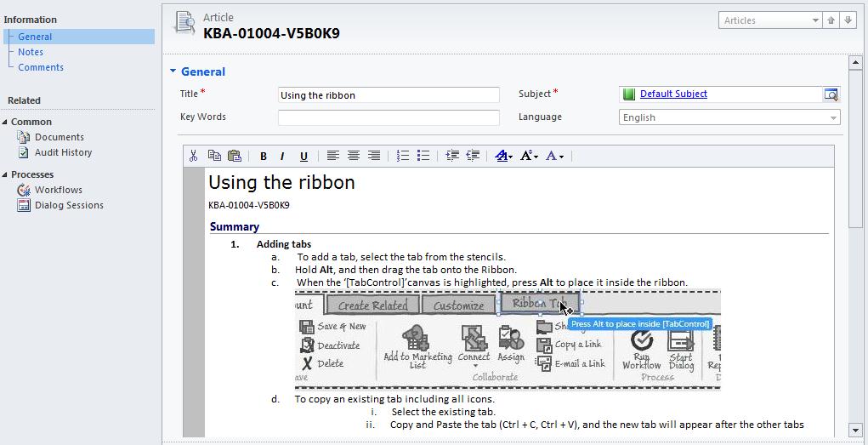Click the Audit History icon
The width and height of the screenshot is (868, 445).
[23, 152]
